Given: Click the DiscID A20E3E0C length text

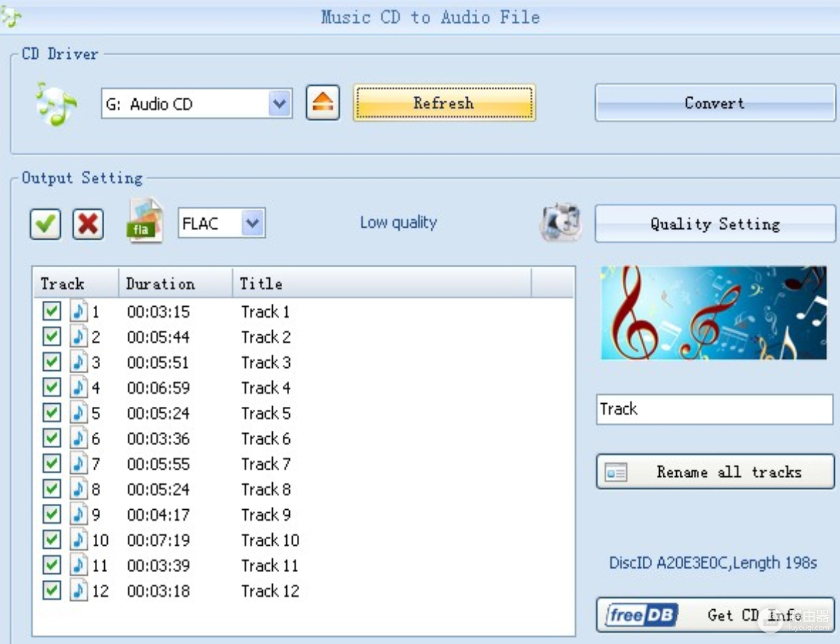Looking at the screenshot, I should coord(713,563).
